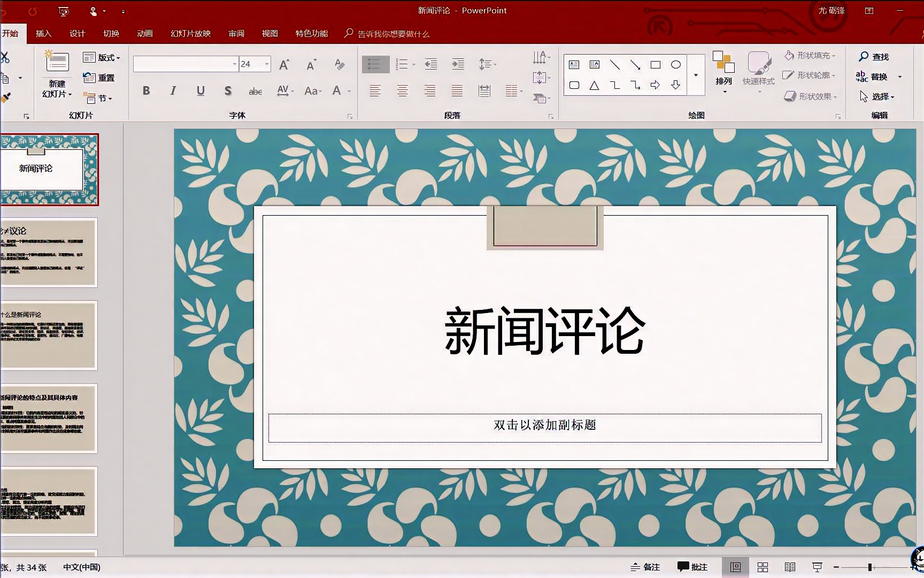This screenshot has width=924, height=578.
Task: Open Arrange (排列) dropdown
Action: [x=724, y=72]
